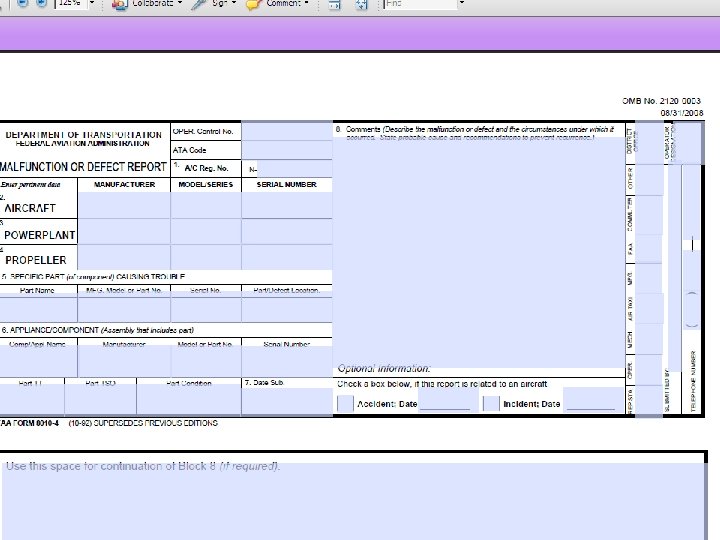
Task: Click the specific part Serial No. field
Action: (206, 307)
